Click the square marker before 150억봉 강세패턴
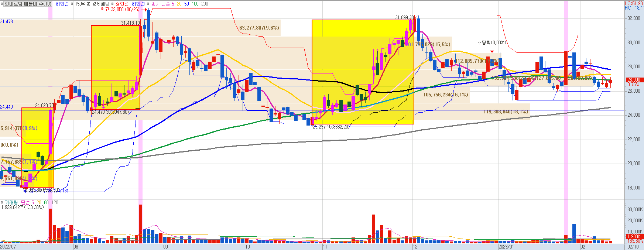 click(x=72, y=4)
